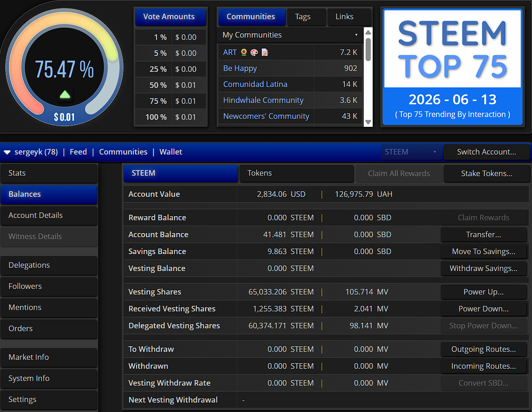This screenshot has width=532, height=412.
Task: Click the 41.481 STEEM account balance
Action: (x=289, y=234)
